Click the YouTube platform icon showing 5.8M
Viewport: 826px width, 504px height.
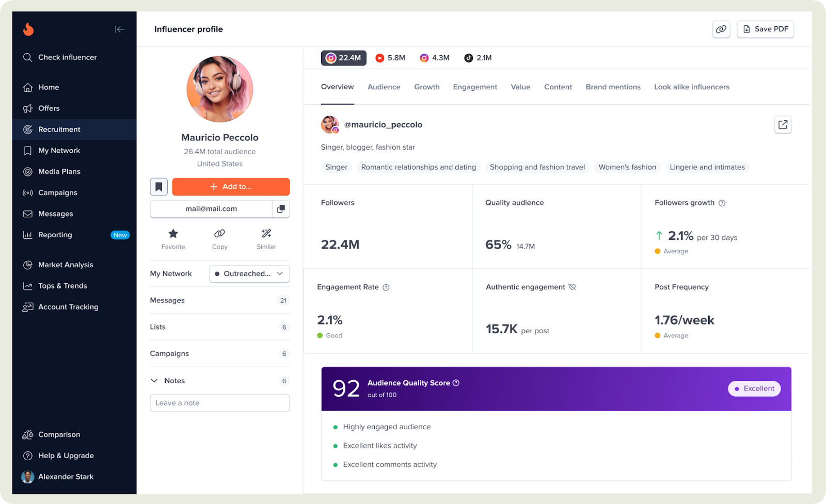(391, 58)
